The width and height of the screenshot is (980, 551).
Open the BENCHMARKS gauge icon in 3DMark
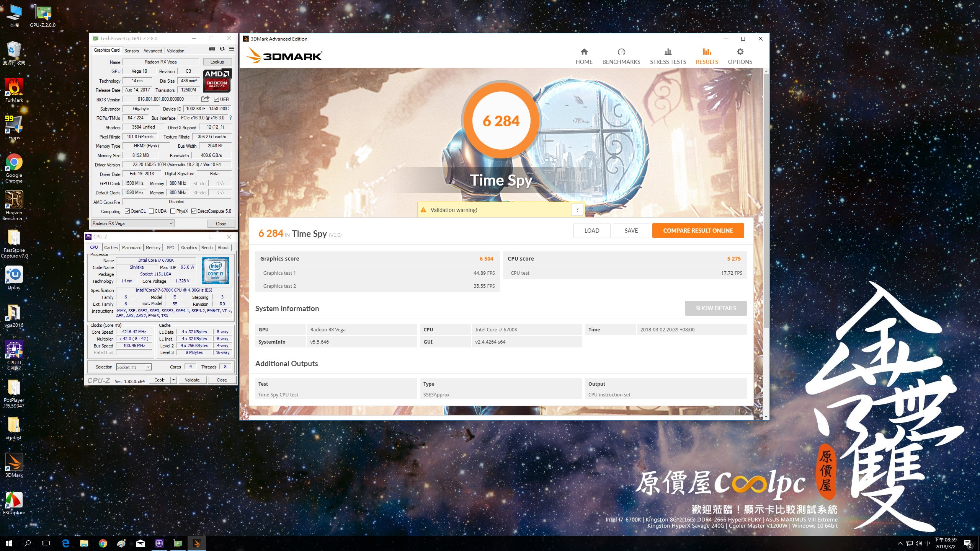(621, 52)
